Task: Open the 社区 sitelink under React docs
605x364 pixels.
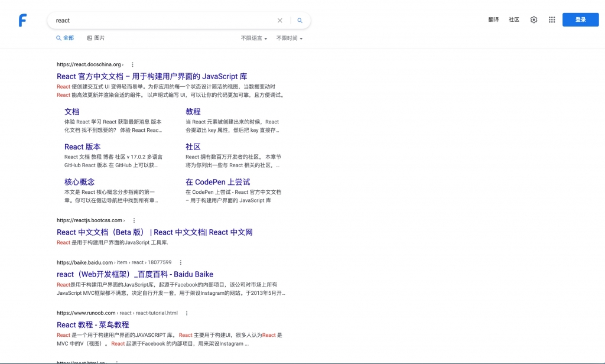Action: [x=193, y=147]
